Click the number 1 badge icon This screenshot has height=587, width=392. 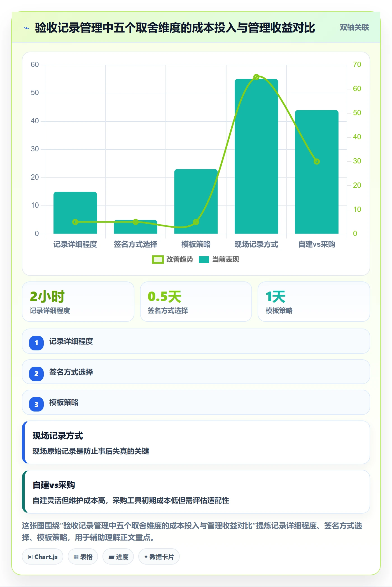coord(36,343)
